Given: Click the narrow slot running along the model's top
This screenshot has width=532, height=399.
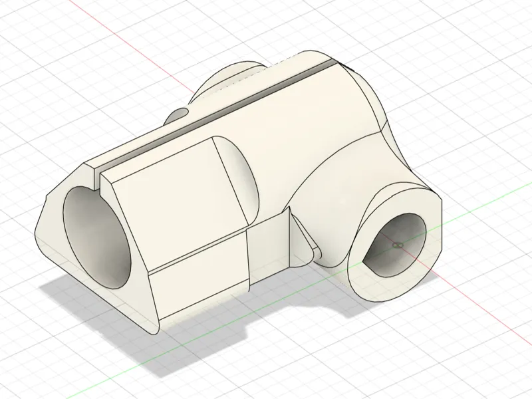Looking at the screenshot, I should [215, 116].
